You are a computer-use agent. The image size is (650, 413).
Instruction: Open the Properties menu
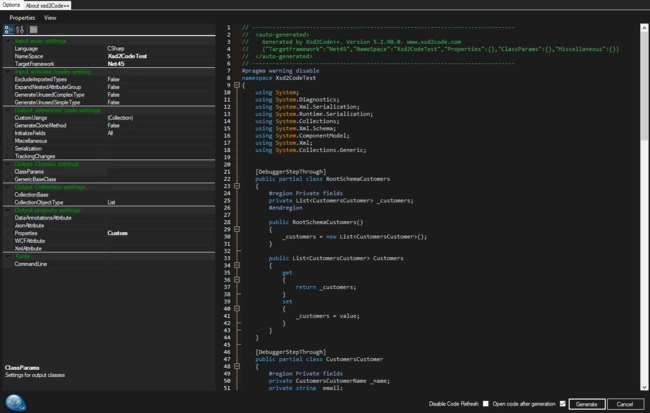[x=22, y=18]
